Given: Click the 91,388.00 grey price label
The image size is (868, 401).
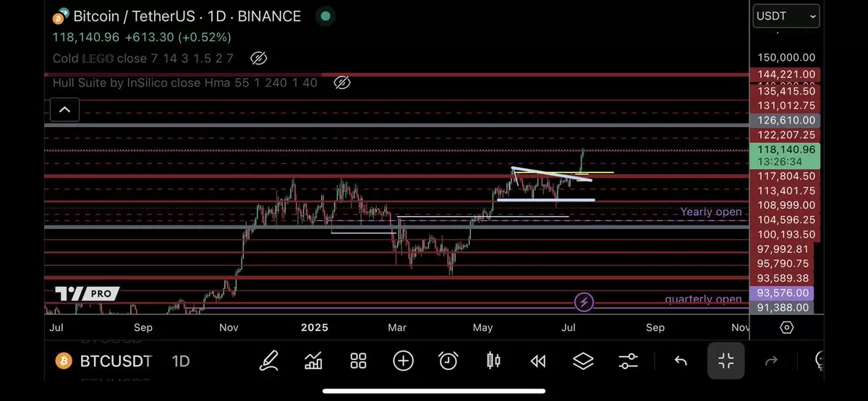Looking at the screenshot, I should coord(782,308).
